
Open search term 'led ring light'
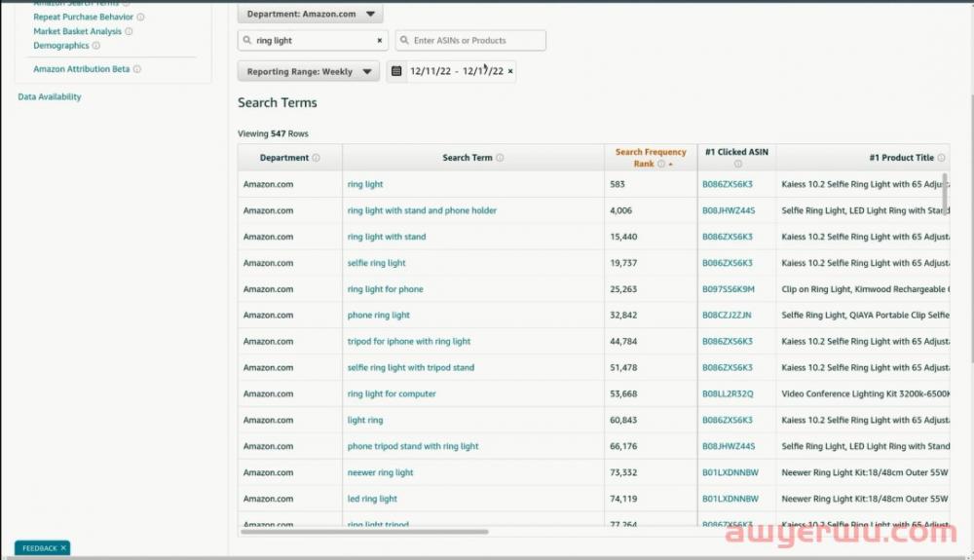click(x=372, y=499)
